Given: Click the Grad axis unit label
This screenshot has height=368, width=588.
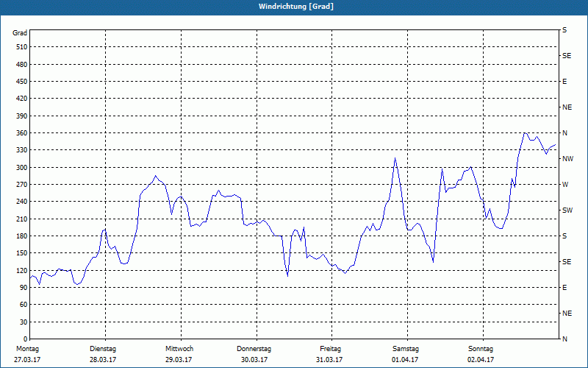Looking at the screenshot, I should [x=20, y=33].
